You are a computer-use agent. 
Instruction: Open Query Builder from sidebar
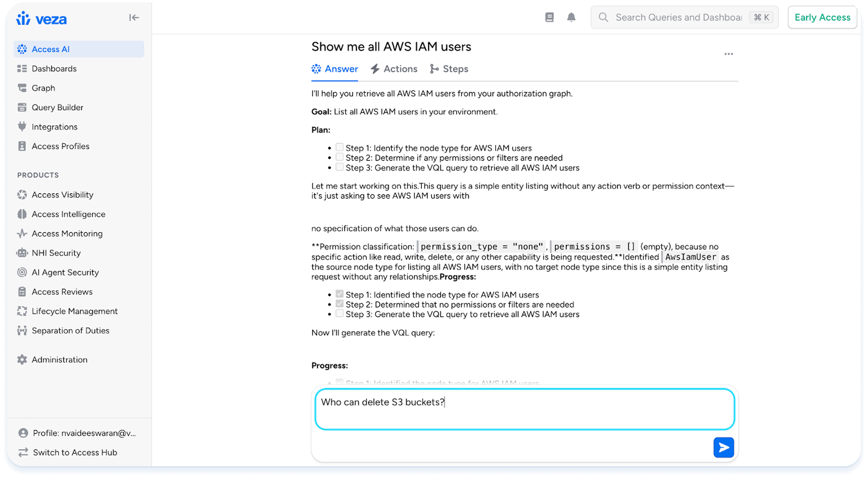coord(57,107)
